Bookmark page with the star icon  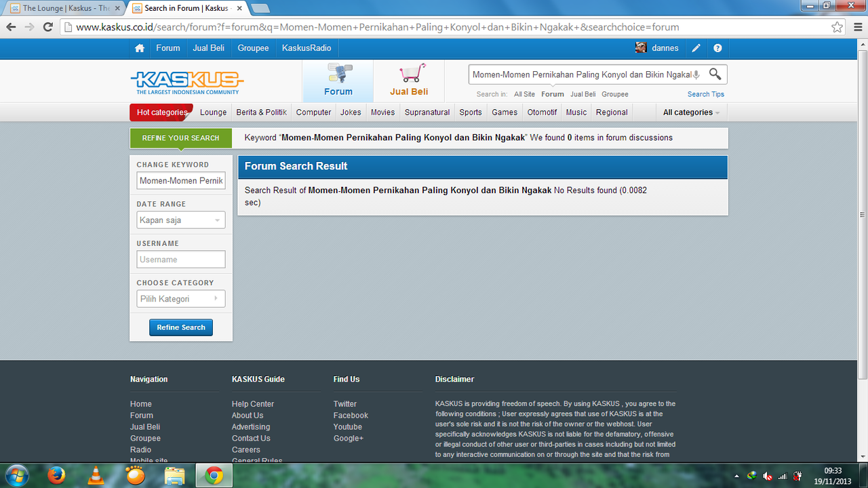[837, 27]
